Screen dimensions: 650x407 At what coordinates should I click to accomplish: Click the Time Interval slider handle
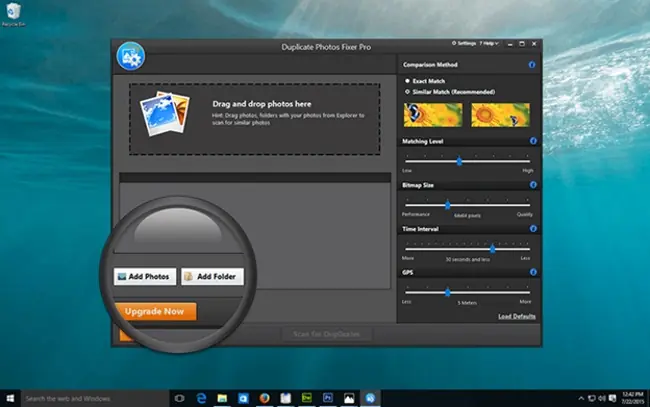click(492, 249)
